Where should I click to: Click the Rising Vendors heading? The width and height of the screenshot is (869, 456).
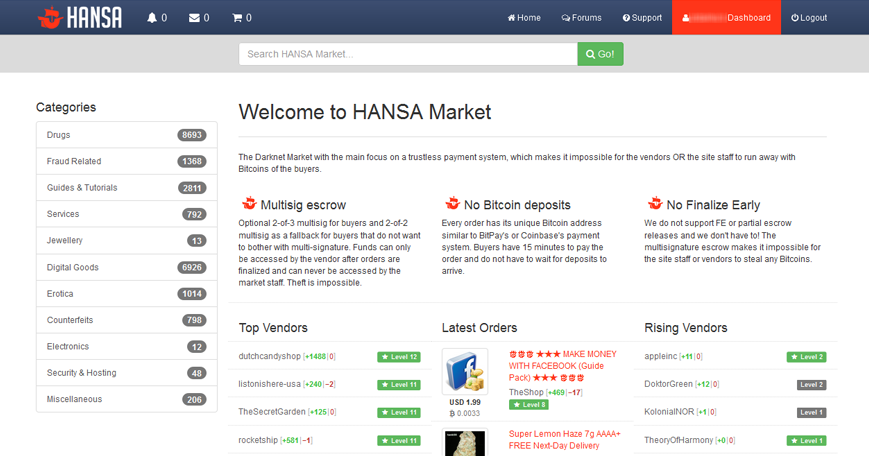pos(686,327)
